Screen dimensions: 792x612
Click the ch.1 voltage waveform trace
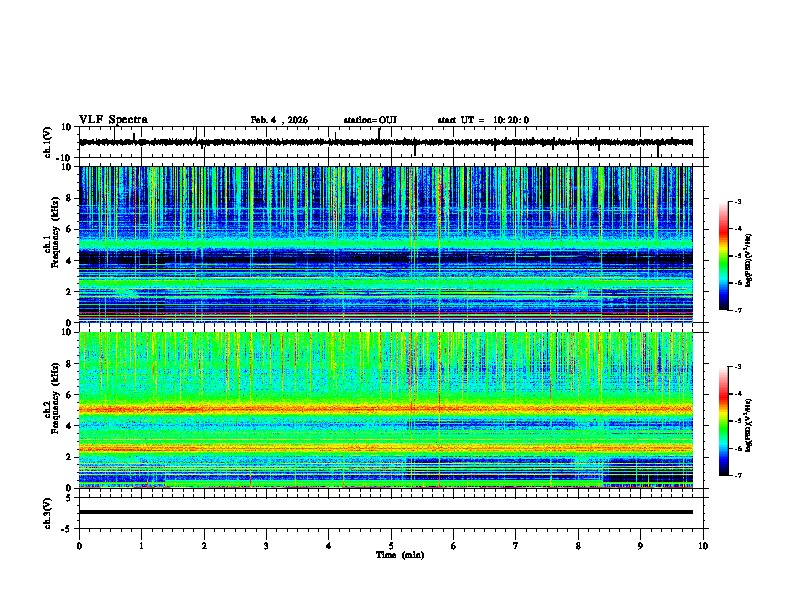(386, 142)
